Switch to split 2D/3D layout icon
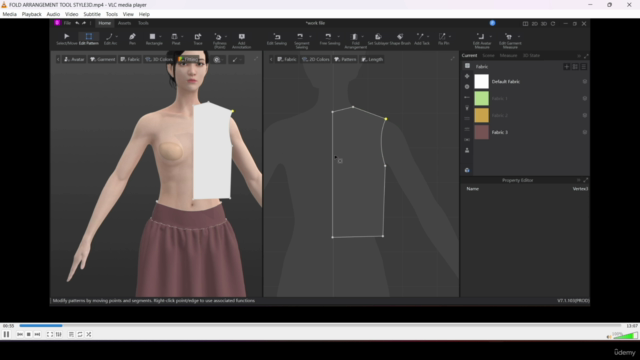 click(x=525, y=24)
